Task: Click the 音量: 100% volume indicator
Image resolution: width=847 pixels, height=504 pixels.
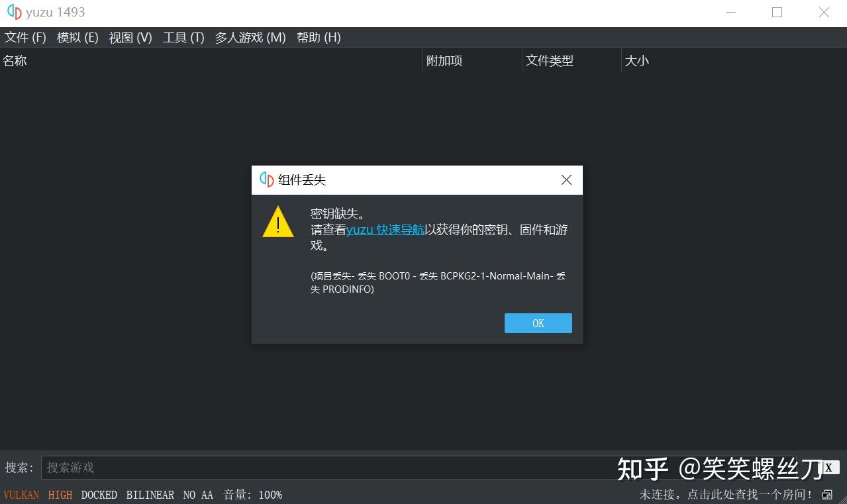Action: [252, 495]
